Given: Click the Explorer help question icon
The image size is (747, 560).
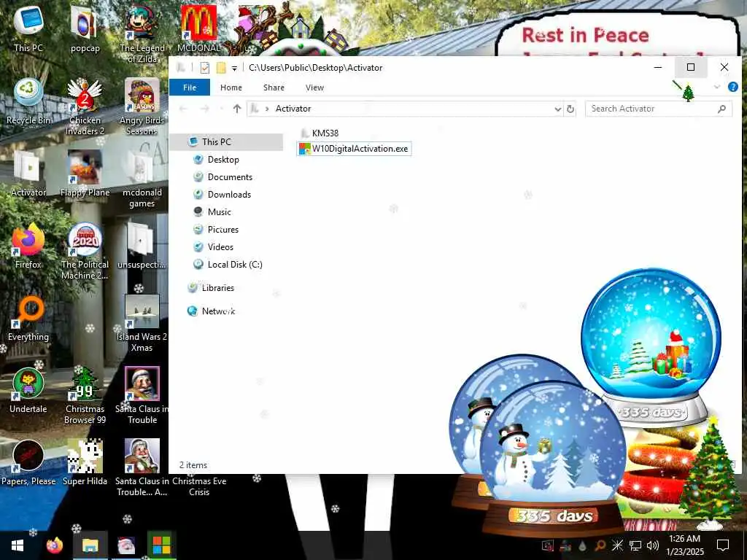Looking at the screenshot, I should click(732, 87).
